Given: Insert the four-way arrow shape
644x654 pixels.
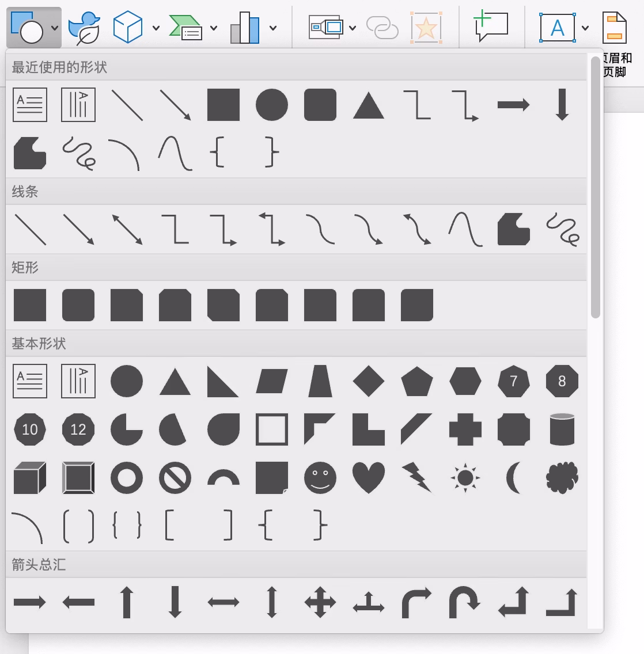Looking at the screenshot, I should 320,603.
